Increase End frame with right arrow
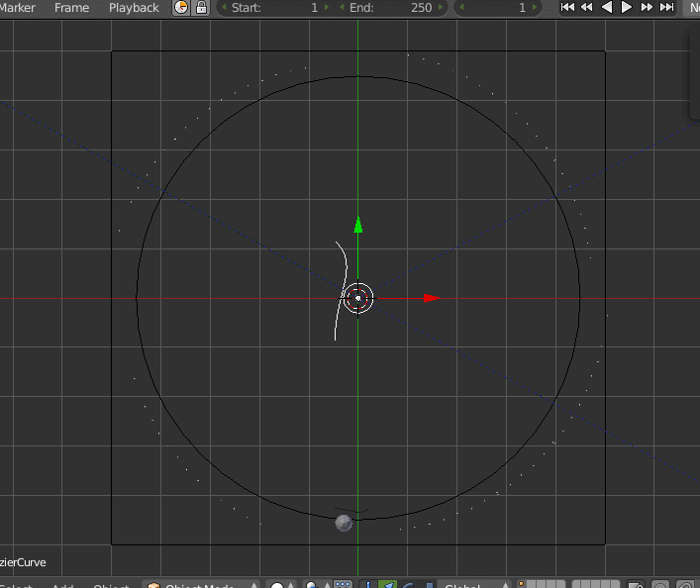 (441, 7)
